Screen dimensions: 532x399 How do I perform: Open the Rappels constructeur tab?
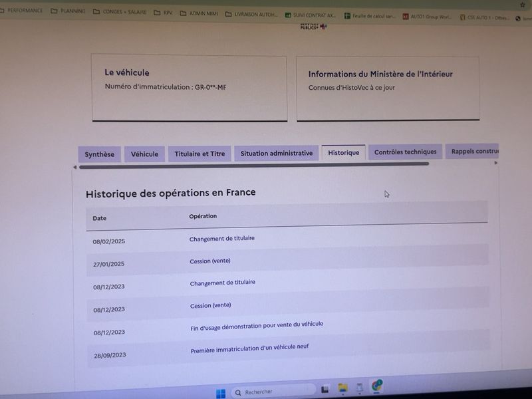pyautogui.click(x=472, y=152)
